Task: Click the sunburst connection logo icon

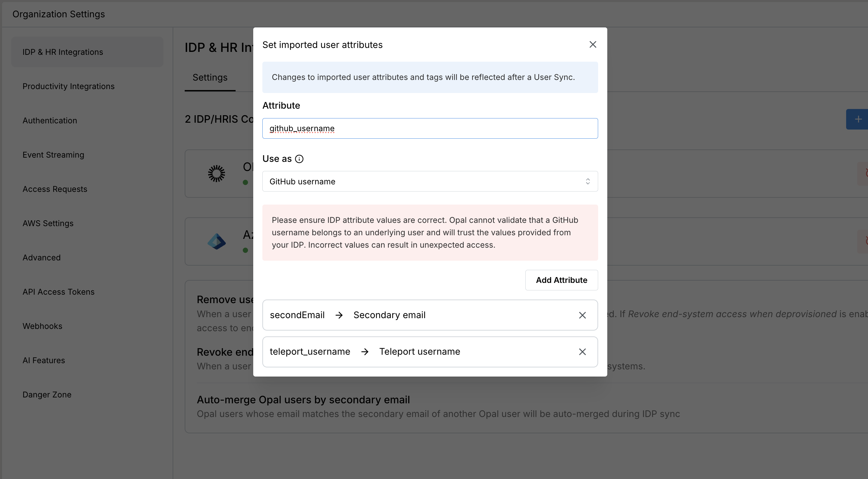Action: click(x=216, y=174)
